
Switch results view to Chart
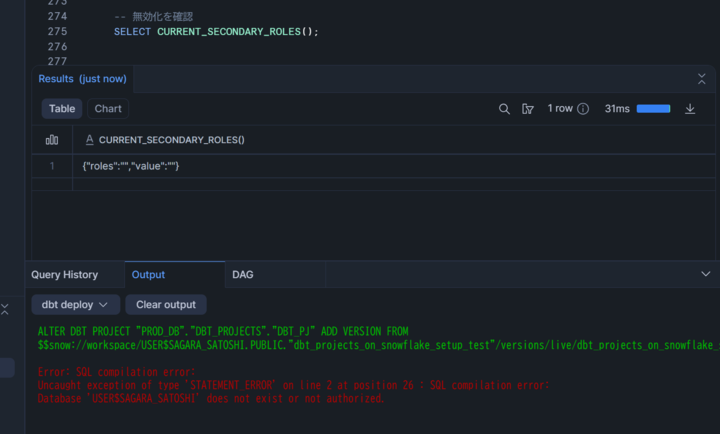click(x=108, y=109)
